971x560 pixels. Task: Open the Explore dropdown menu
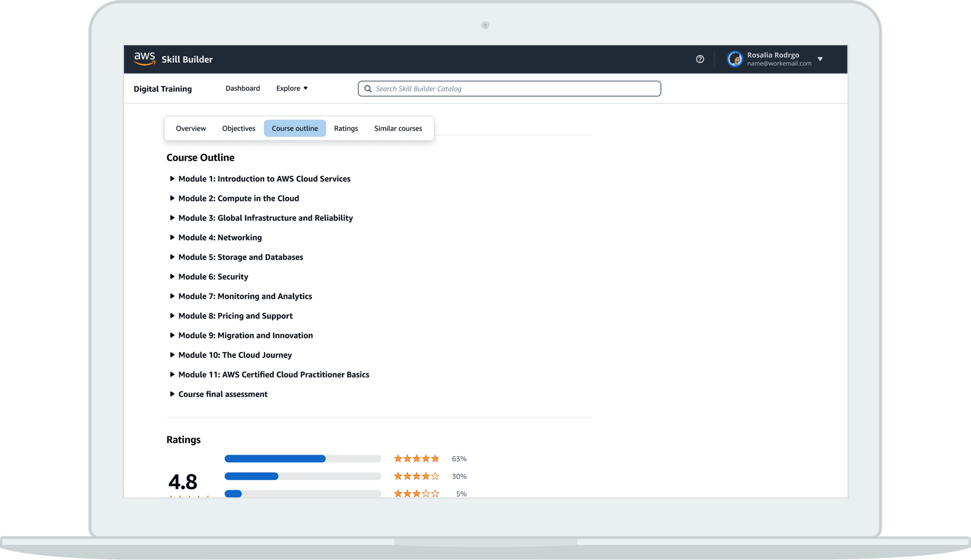292,88
